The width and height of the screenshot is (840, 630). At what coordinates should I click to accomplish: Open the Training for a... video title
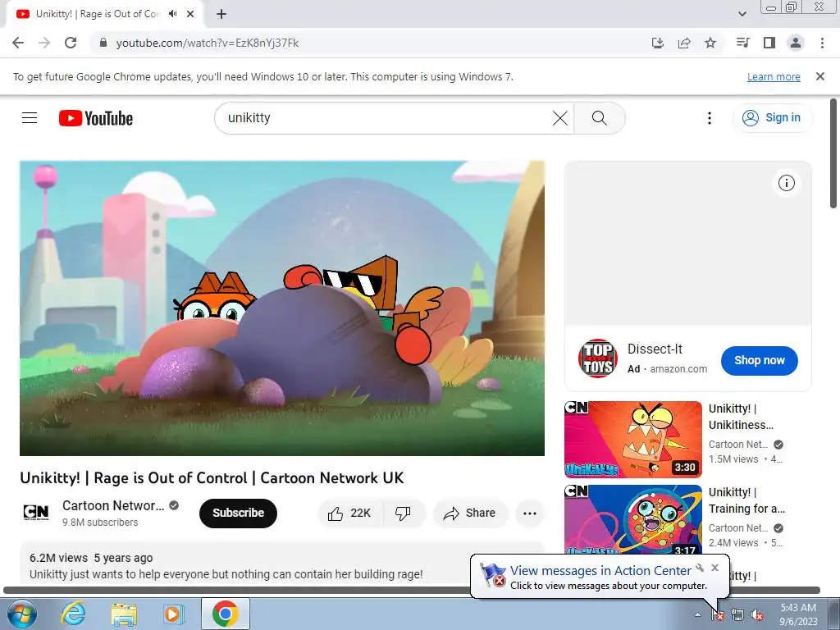point(746,500)
